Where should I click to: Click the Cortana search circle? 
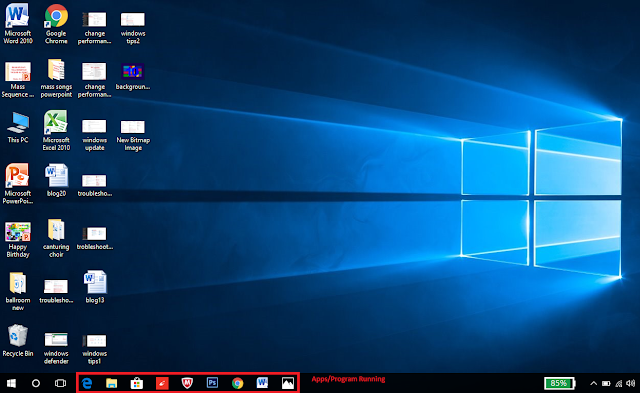[x=36, y=383]
